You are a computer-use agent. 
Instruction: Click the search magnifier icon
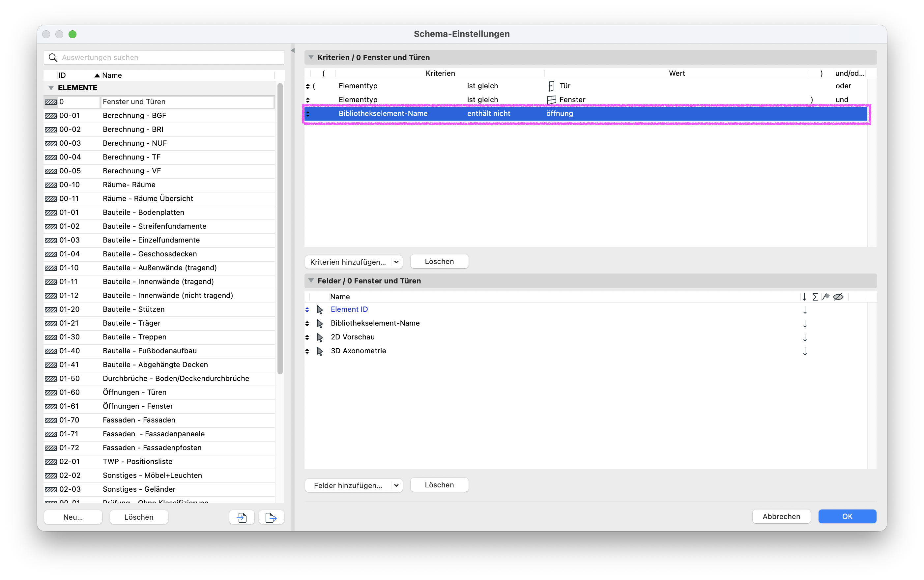[x=53, y=58]
